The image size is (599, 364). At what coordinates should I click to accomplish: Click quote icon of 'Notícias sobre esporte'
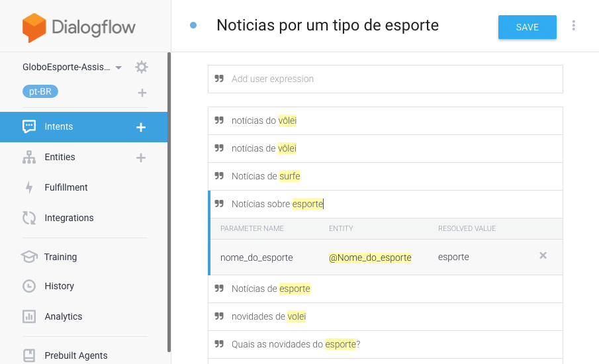tap(219, 204)
